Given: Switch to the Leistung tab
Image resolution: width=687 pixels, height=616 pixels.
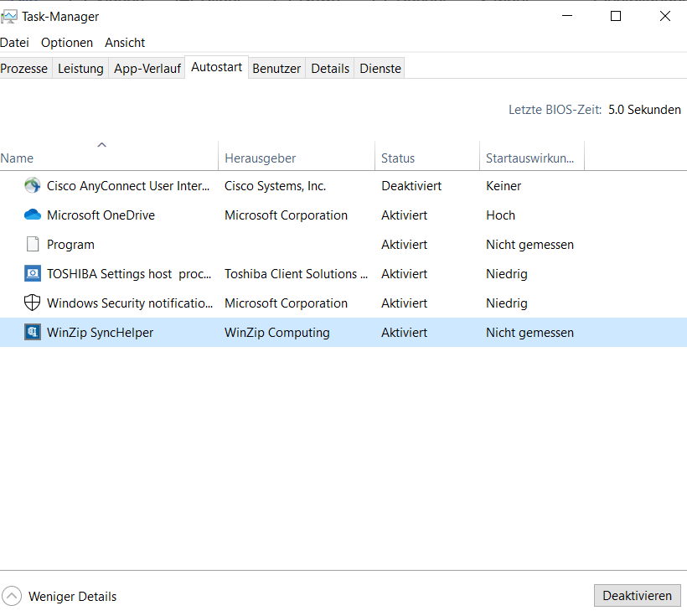Looking at the screenshot, I should [80, 69].
